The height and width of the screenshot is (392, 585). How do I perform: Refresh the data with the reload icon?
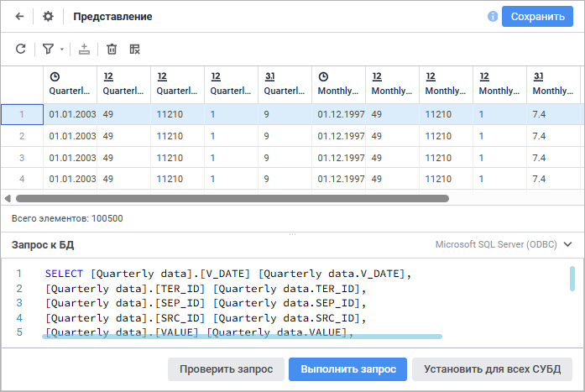[x=20, y=49]
